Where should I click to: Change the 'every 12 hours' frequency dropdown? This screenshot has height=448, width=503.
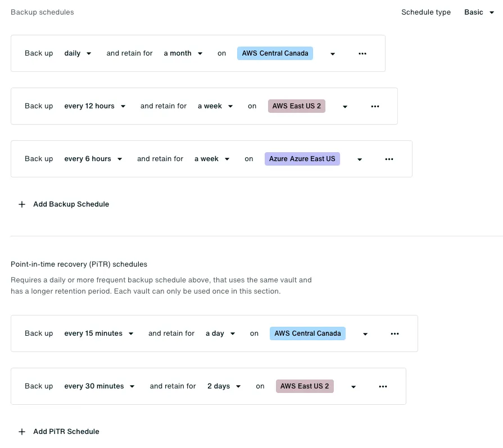coord(94,106)
